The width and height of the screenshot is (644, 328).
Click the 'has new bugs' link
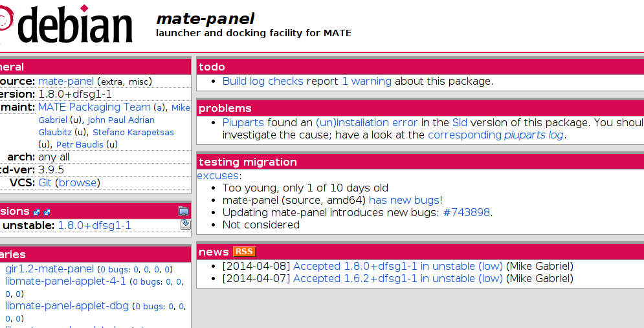click(404, 200)
